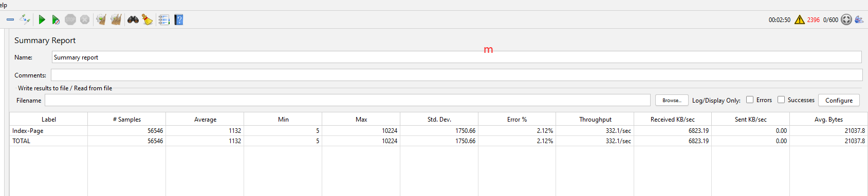The width and height of the screenshot is (868, 196).
Task: Sort by the Min column header
Action: pyautogui.click(x=283, y=119)
